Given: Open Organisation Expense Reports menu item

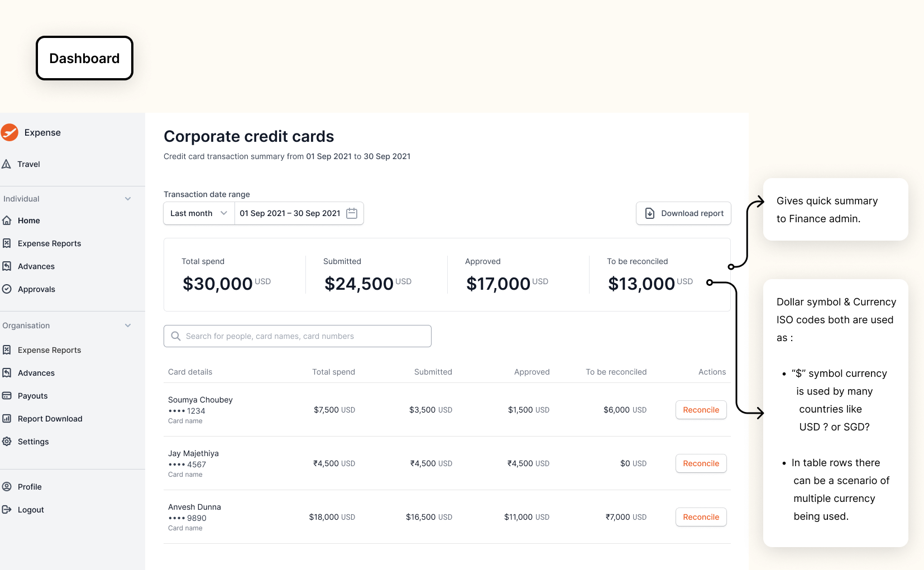Looking at the screenshot, I should click(x=49, y=350).
